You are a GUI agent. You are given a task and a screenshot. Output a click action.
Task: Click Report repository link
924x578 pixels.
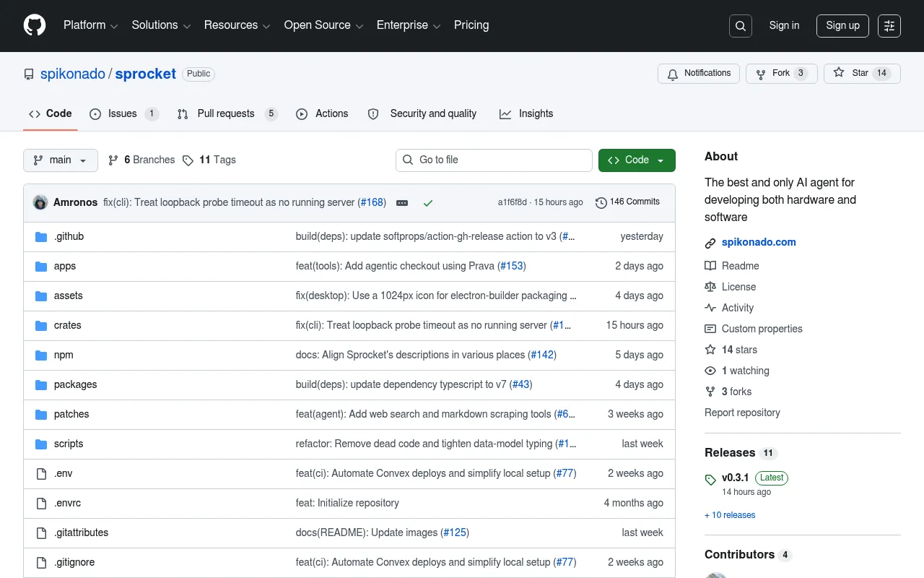click(742, 413)
